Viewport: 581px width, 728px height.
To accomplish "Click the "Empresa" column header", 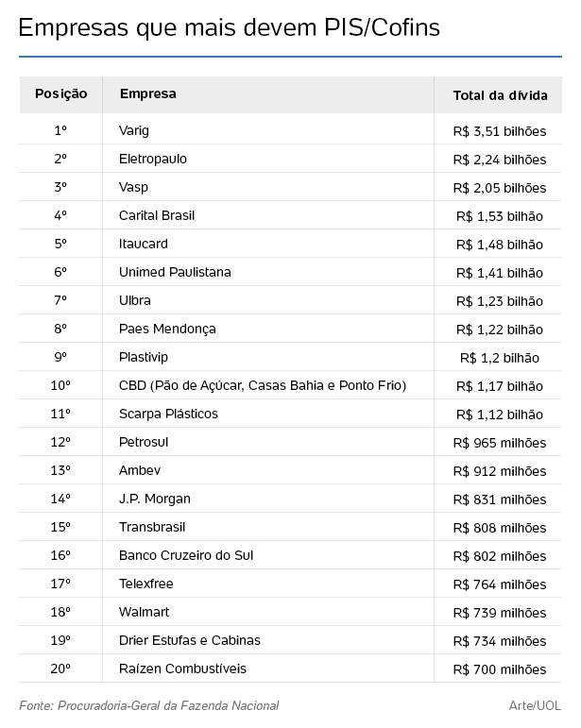I will 147,93.
